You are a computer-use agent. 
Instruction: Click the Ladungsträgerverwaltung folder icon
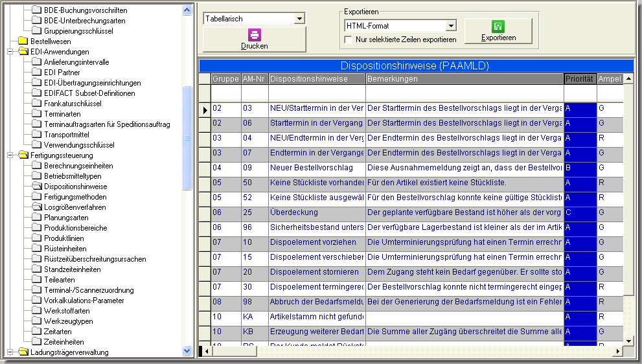click(x=23, y=352)
